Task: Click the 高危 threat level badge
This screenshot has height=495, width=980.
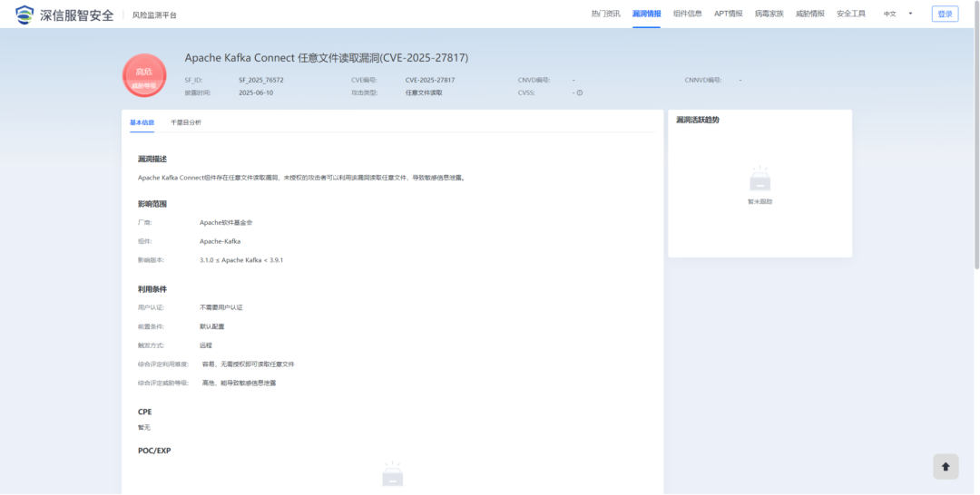Action: (x=144, y=75)
